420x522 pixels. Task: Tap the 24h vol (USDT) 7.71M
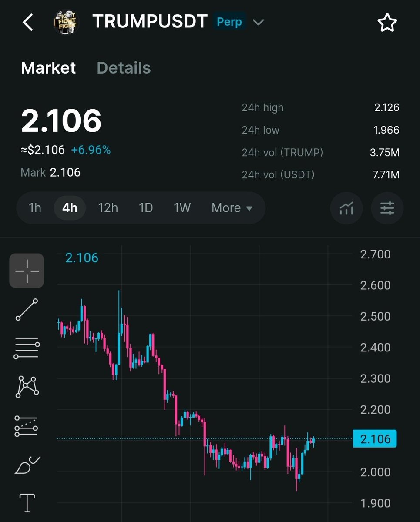(386, 175)
